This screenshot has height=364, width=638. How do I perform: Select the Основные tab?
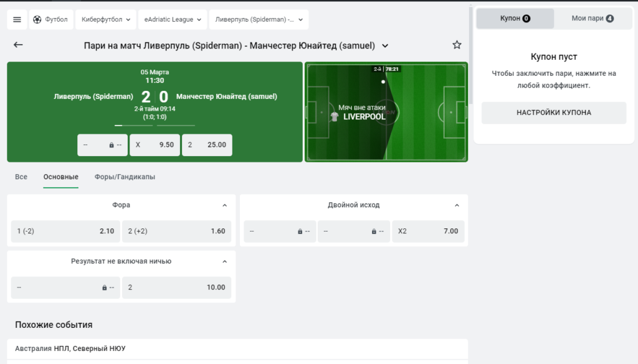[61, 177]
